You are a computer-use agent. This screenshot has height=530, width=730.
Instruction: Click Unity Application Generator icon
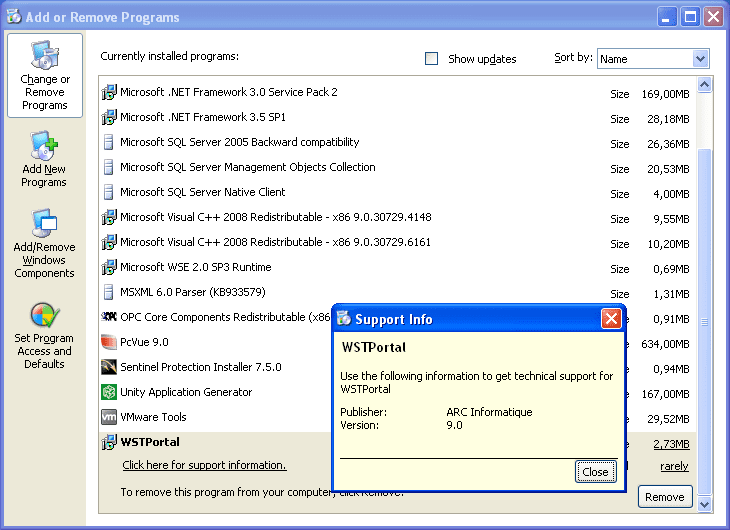(109, 392)
